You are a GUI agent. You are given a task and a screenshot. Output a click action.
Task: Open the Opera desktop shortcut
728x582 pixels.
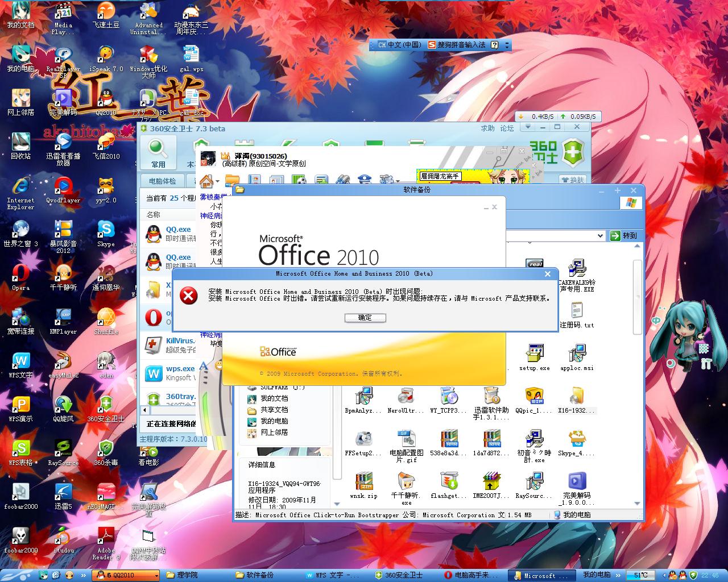20,276
